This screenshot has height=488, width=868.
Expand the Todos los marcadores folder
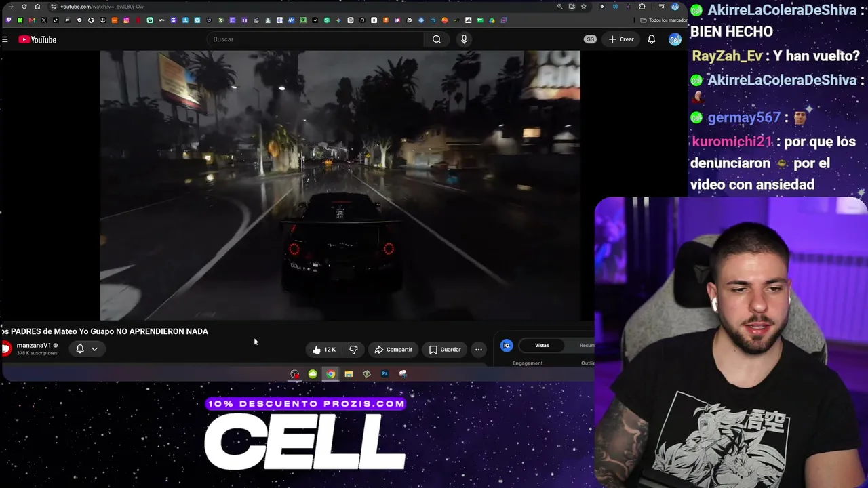[664, 20]
